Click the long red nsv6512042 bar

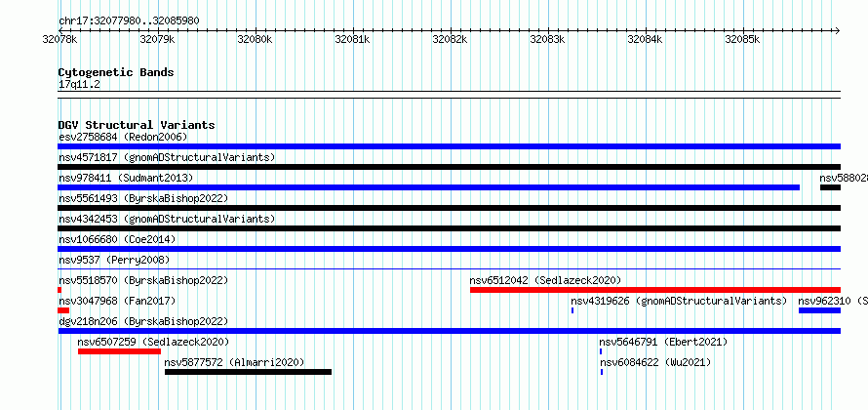(655, 290)
